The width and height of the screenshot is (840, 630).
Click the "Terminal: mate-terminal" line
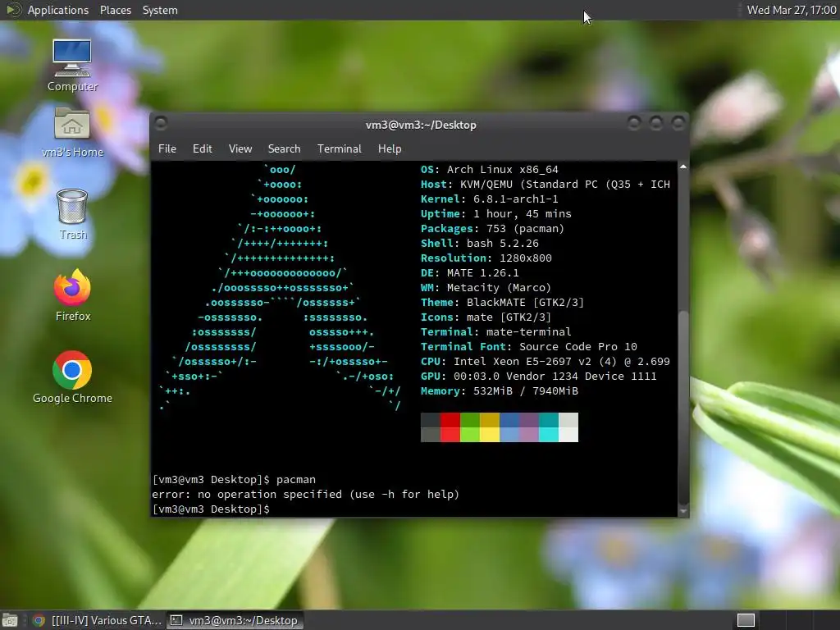coord(496,331)
